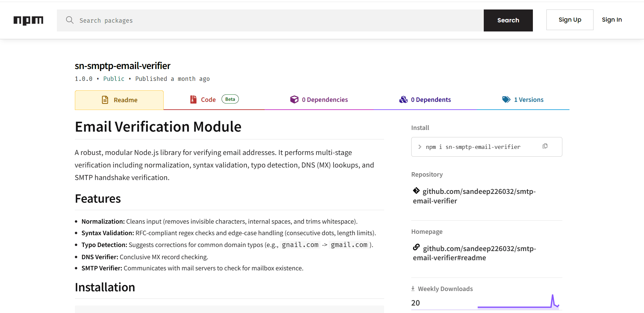Image resolution: width=644 pixels, height=313 pixels.
Task: Click the Repository section label
Action: pos(427,175)
